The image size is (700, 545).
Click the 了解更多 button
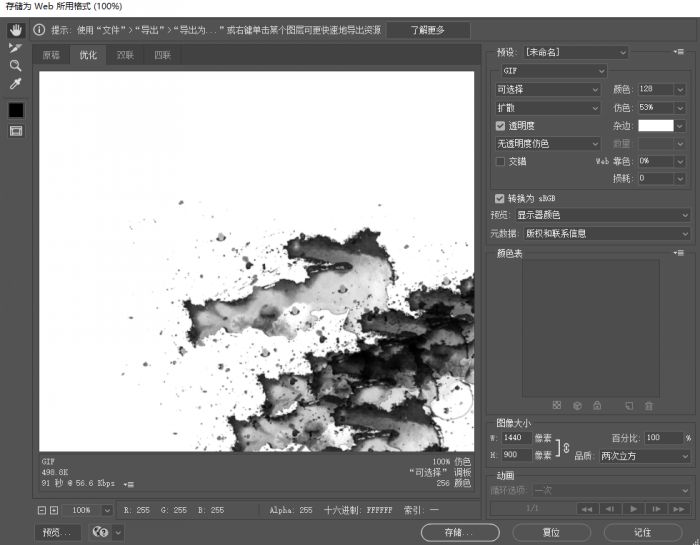(x=427, y=30)
